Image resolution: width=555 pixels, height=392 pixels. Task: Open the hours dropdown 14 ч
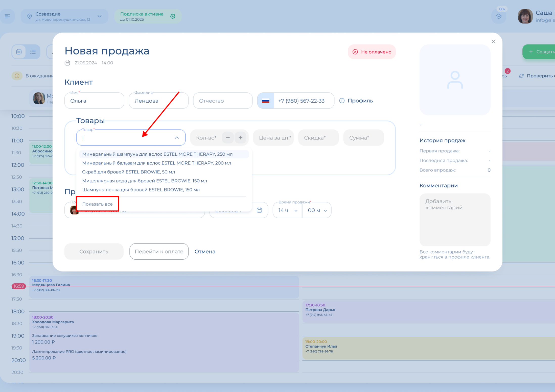point(287,210)
